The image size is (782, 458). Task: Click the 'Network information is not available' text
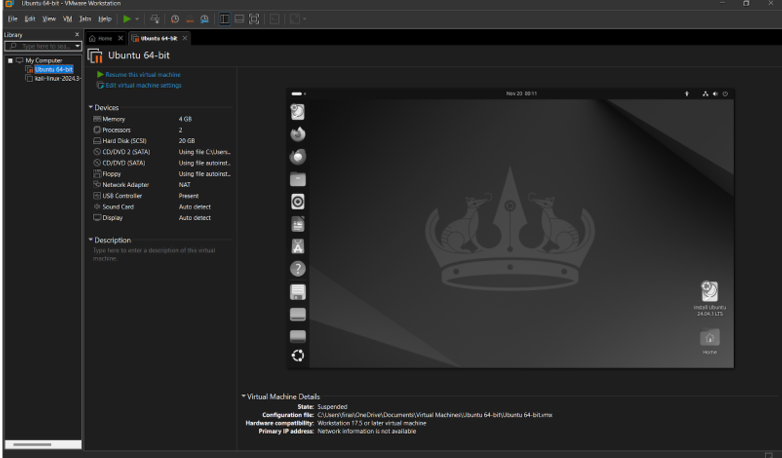coord(367,431)
